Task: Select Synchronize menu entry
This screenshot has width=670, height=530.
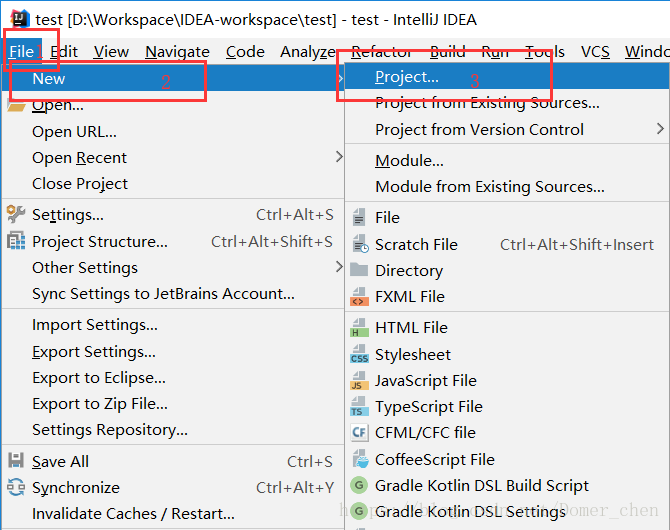Action: 173,488
